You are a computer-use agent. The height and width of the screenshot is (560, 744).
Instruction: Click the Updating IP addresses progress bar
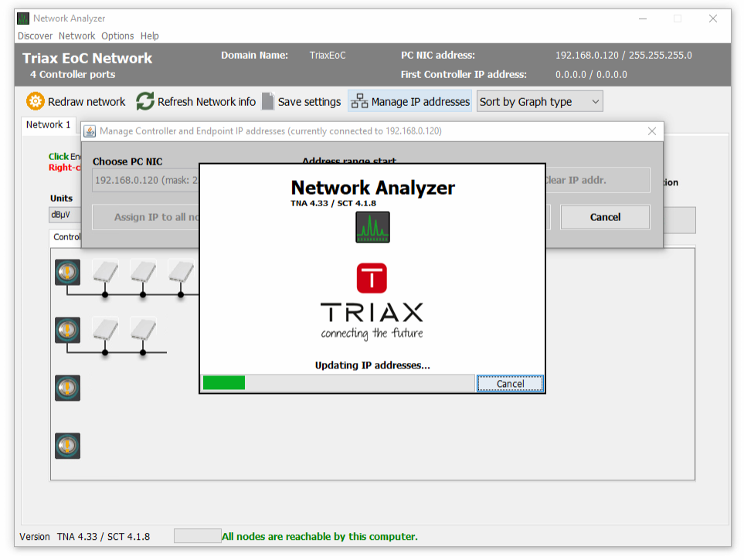click(x=338, y=383)
